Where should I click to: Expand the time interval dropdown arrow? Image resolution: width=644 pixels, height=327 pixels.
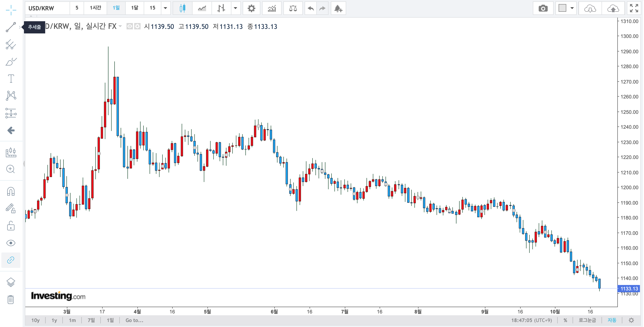click(x=165, y=8)
